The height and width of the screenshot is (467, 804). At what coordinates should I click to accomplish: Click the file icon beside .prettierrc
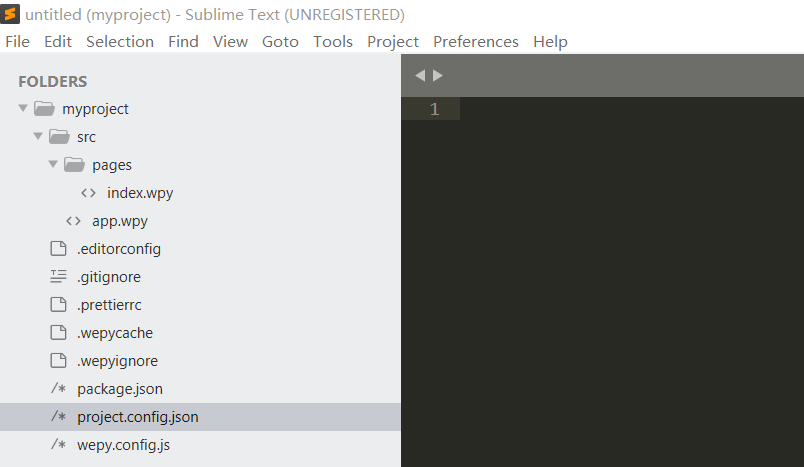pos(58,304)
